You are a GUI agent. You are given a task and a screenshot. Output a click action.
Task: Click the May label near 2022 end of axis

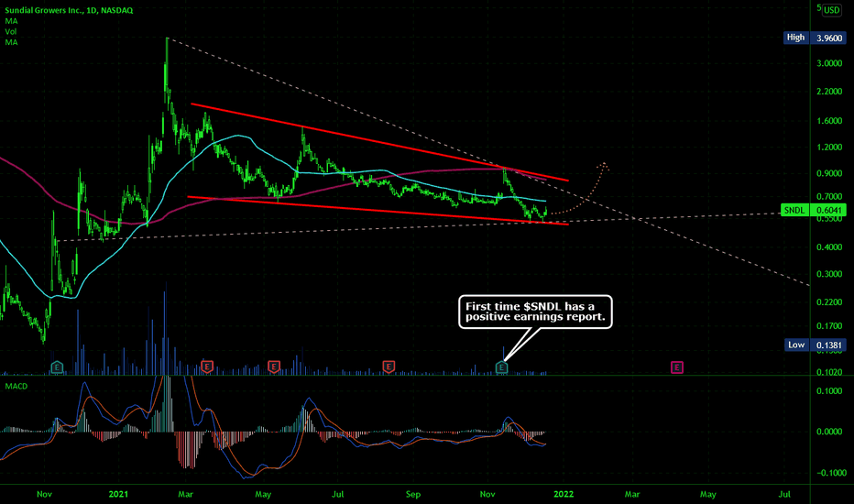[x=707, y=494]
